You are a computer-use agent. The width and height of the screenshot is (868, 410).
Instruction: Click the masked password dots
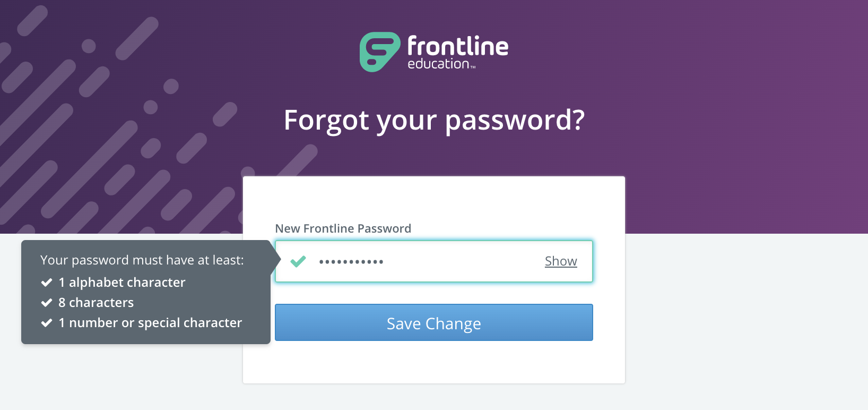(351, 262)
